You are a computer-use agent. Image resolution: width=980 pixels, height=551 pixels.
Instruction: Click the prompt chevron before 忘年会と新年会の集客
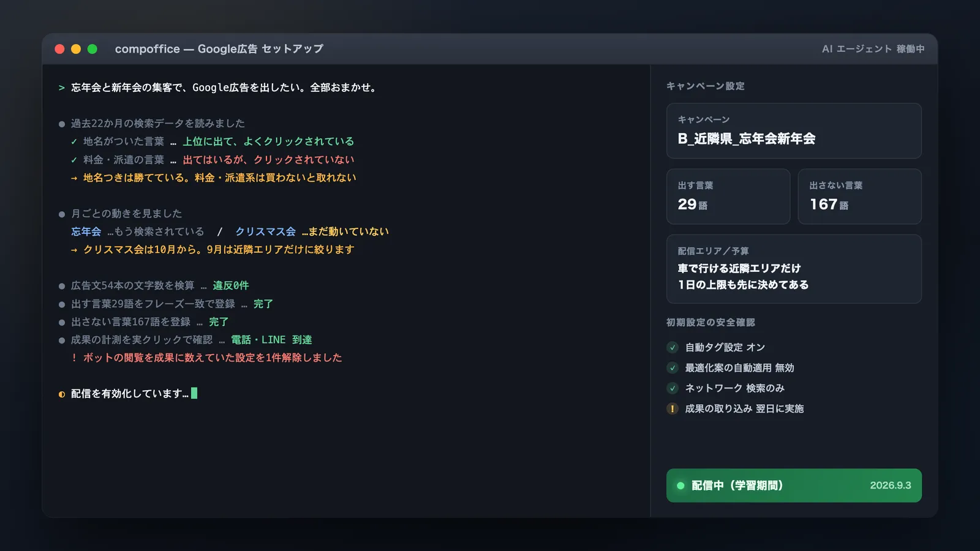click(62, 88)
